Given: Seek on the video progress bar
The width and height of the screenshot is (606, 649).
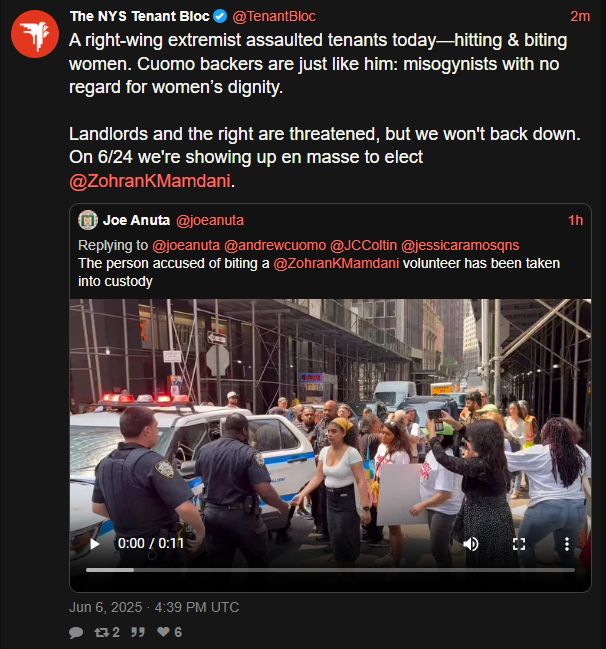Looking at the screenshot, I should [330, 570].
